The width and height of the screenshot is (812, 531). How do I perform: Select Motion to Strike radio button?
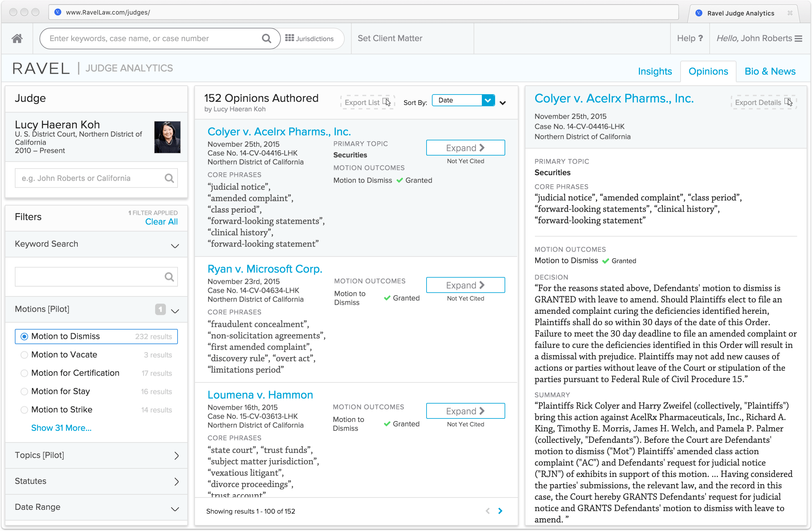[24, 410]
